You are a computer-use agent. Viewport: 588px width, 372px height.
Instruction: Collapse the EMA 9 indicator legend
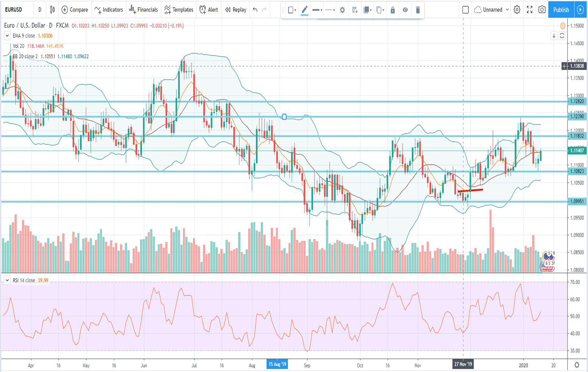[7, 36]
